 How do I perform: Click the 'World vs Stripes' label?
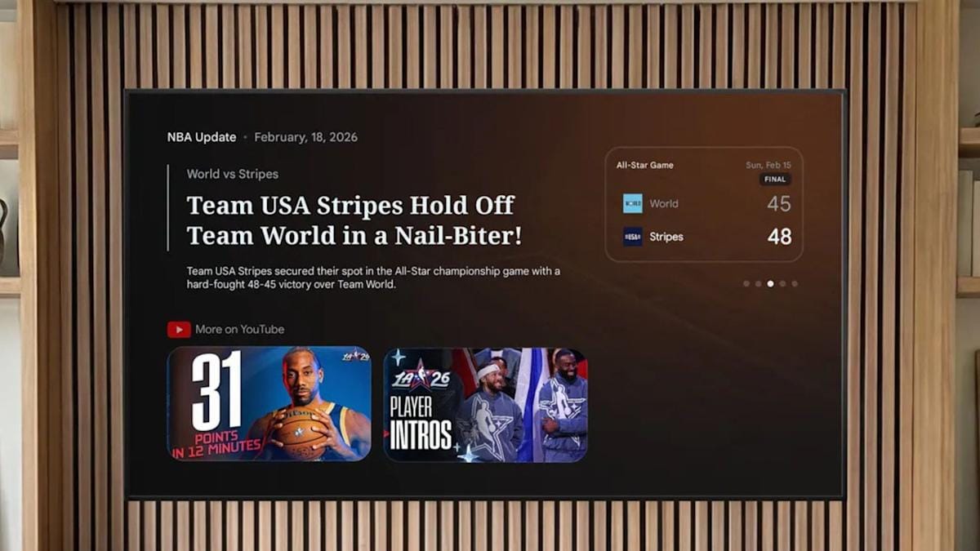[x=232, y=174]
